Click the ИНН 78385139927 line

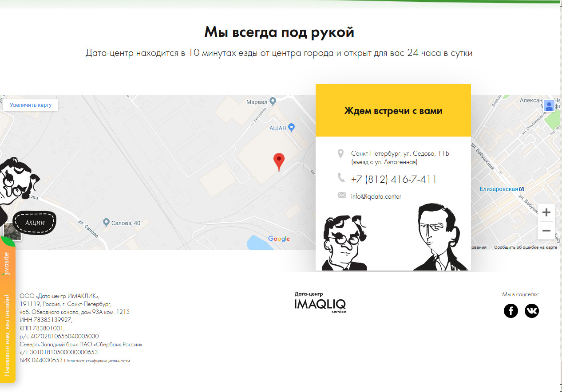click(x=46, y=320)
